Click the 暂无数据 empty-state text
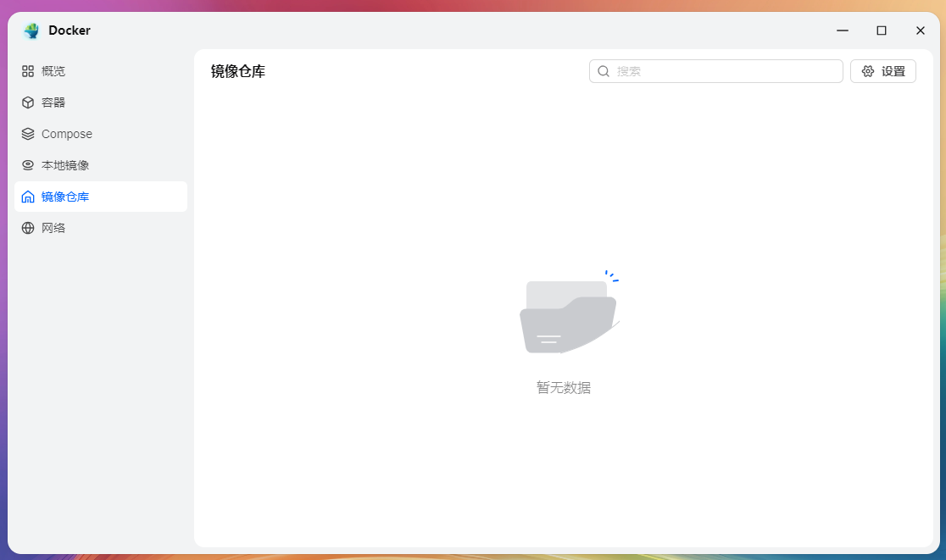The width and height of the screenshot is (946, 560). click(564, 388)
